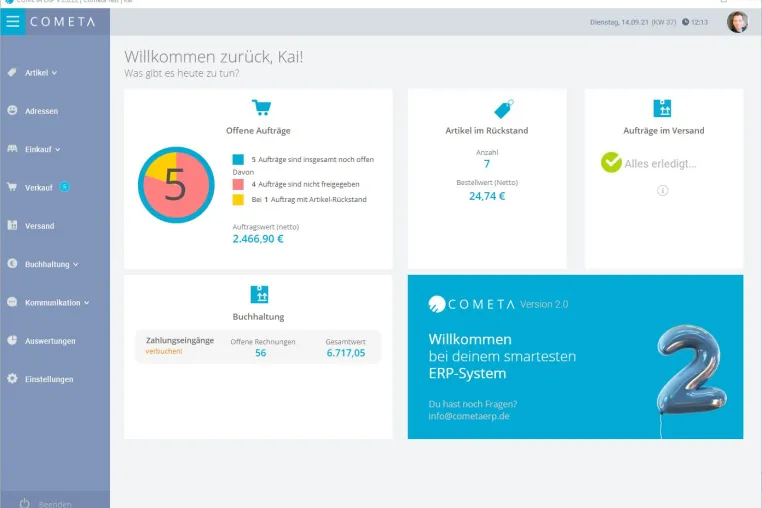Open the hamburger menu button
762x508 pixels.
(13, 21)
